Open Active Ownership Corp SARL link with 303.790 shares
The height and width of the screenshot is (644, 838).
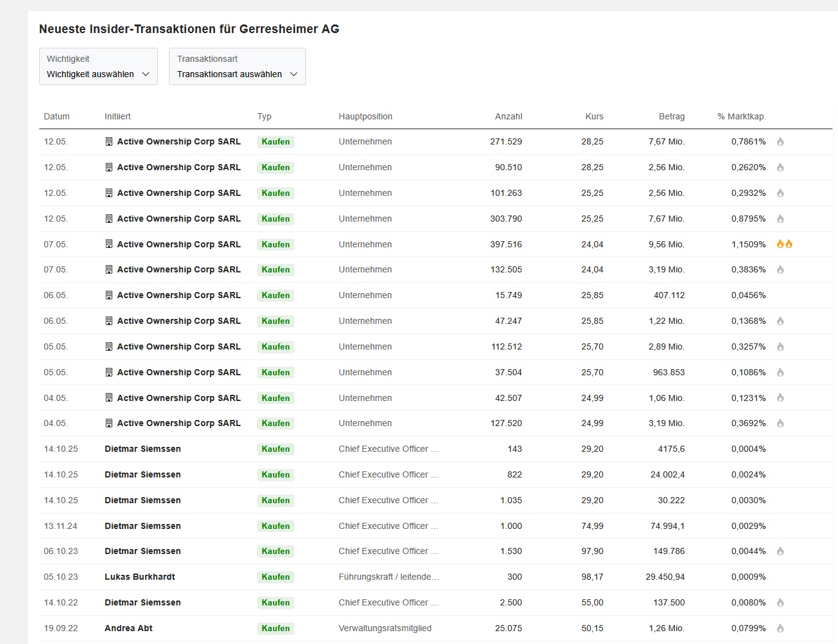179,219
